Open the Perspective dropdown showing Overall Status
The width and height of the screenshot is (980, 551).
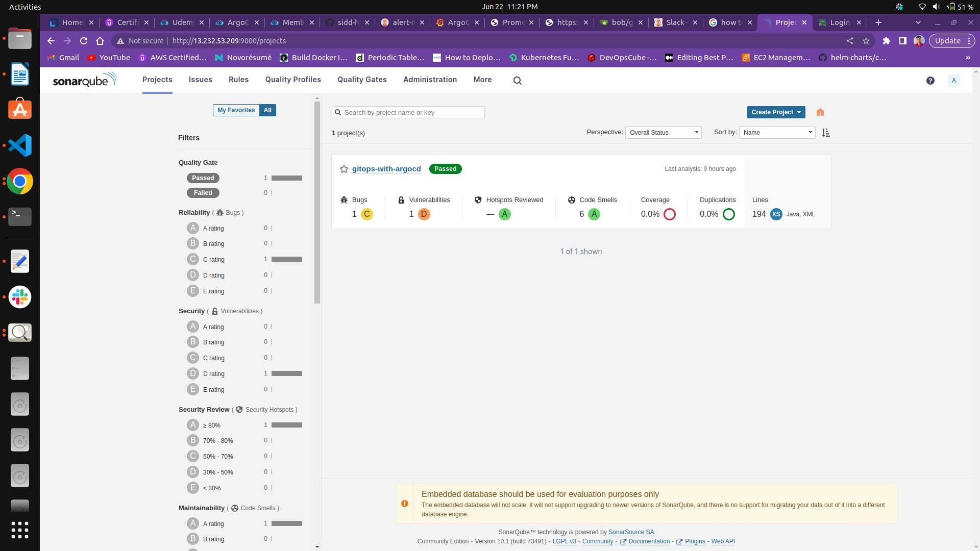pos(663,133)
